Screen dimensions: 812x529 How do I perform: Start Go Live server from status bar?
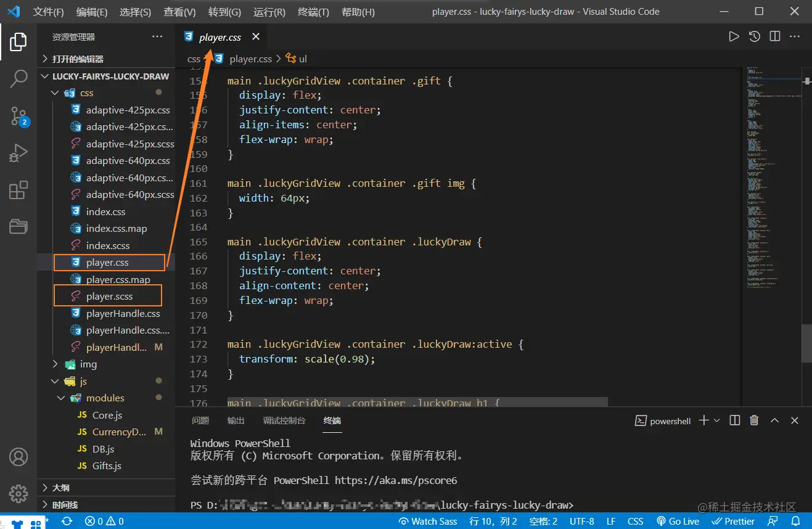coord(678,522)
